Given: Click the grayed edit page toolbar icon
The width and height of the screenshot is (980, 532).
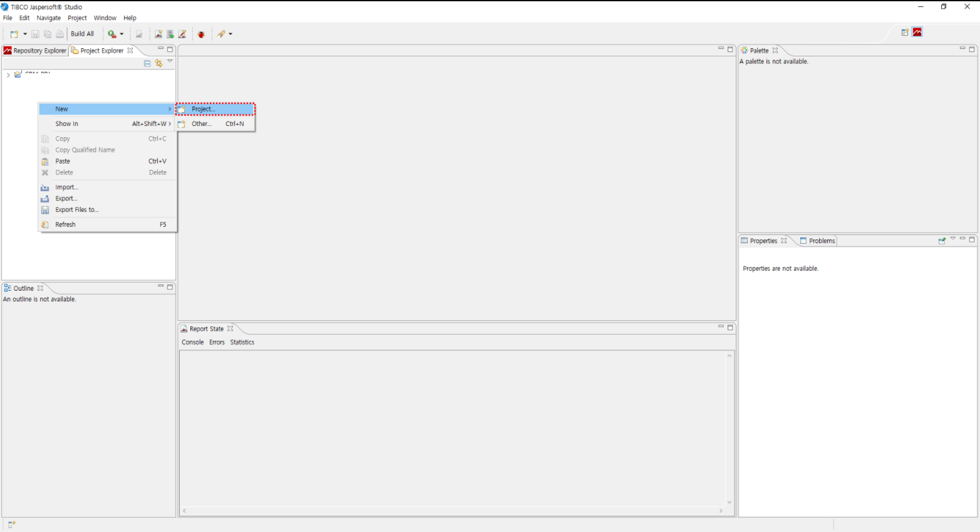Looking at the screenshot, I should 139,34.
